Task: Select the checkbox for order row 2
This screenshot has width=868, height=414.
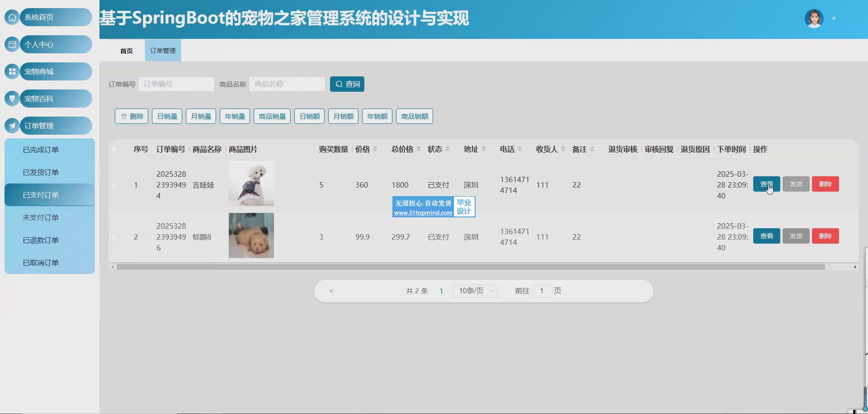Action: tap(114, 237)
